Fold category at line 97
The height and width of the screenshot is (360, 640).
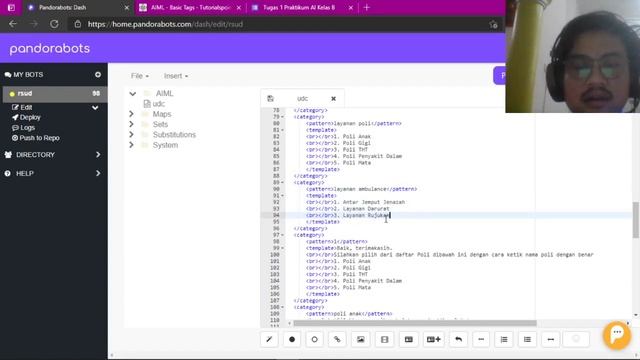coord(282,235)
